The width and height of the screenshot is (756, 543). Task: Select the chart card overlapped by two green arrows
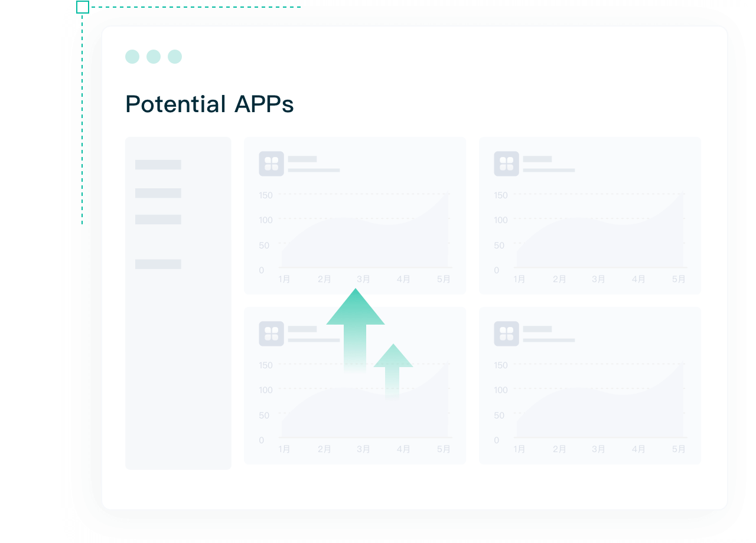(x=355, y=385)
